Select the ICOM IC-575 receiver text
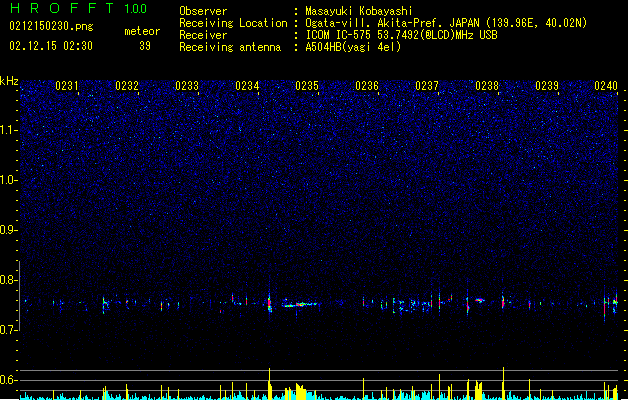 click(401, 35)
